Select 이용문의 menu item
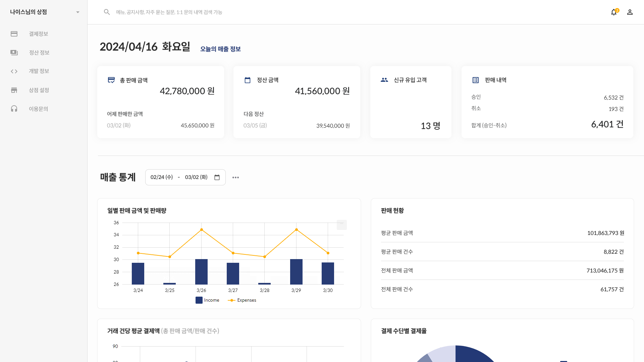 [39, 109]
